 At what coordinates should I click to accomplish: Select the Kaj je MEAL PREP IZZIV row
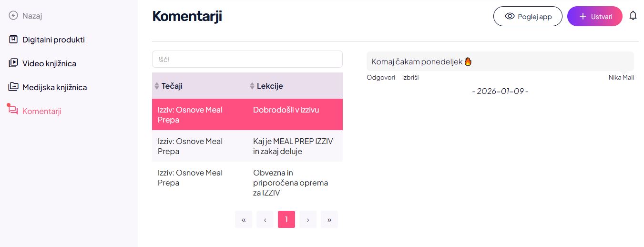[x=293, y=146]
